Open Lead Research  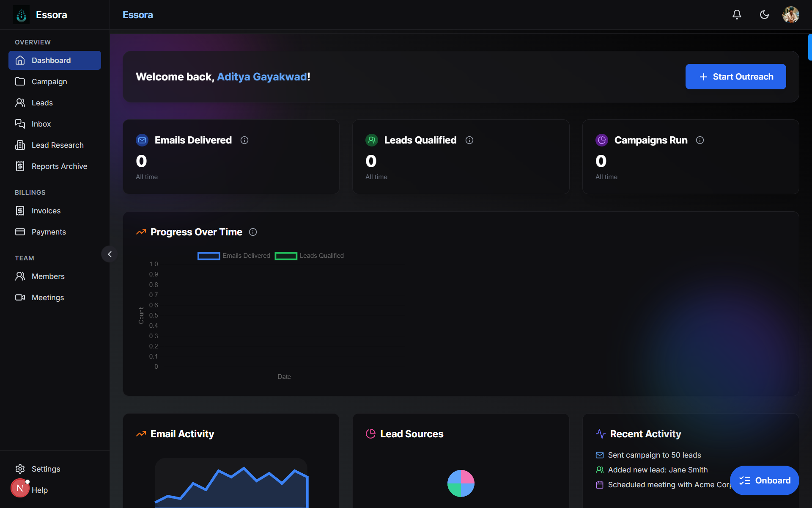(55, 145)
